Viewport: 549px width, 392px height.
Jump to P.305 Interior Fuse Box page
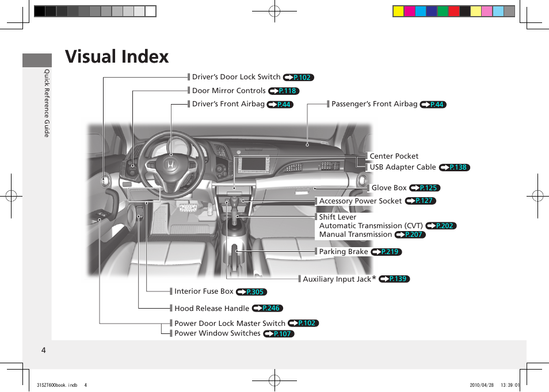[x=251, y=291]
